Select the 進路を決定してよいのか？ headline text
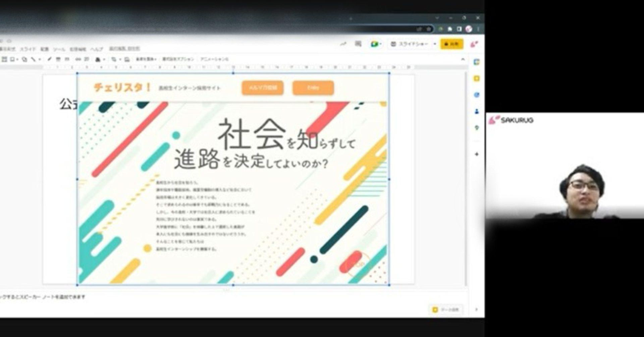This screenshot has width=644, height=337. tap(251, 160)
